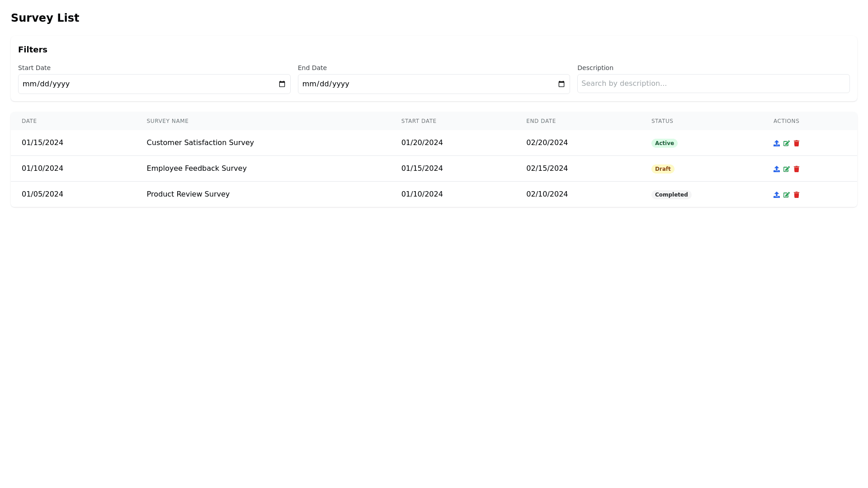Image resolution: width=868 pixels, height=488 pixels.
Task: Select the Employee Feedback Survey name
Action: click(x=196, y=169)
